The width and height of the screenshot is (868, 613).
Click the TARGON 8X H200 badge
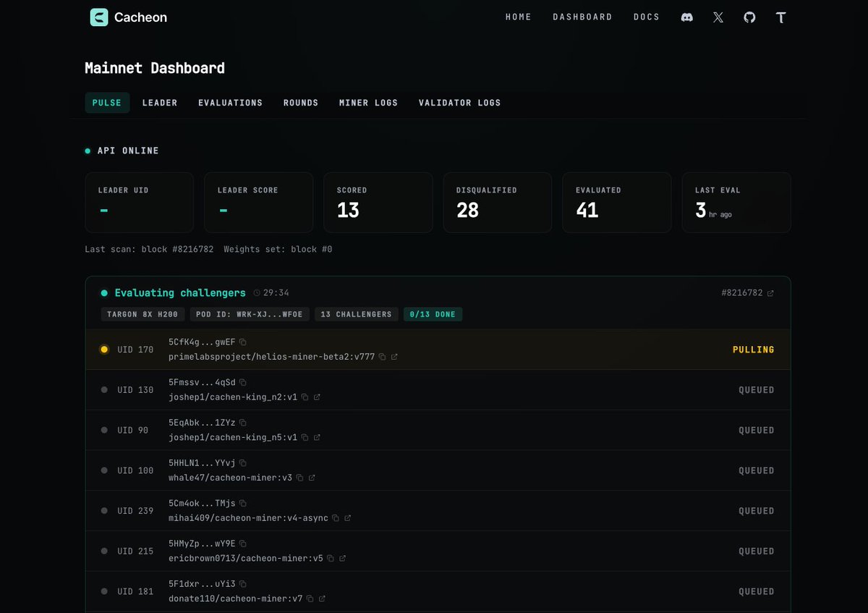[x=142, y=314]
